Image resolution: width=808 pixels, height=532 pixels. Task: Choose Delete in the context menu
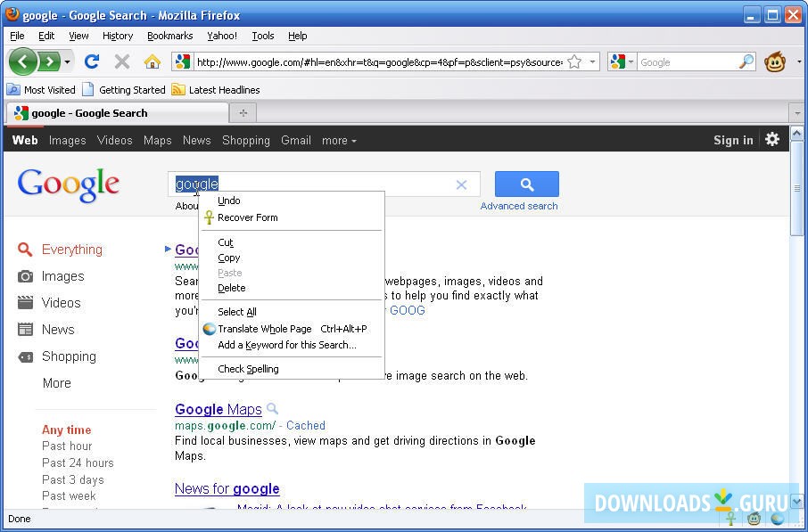[291, 288]
